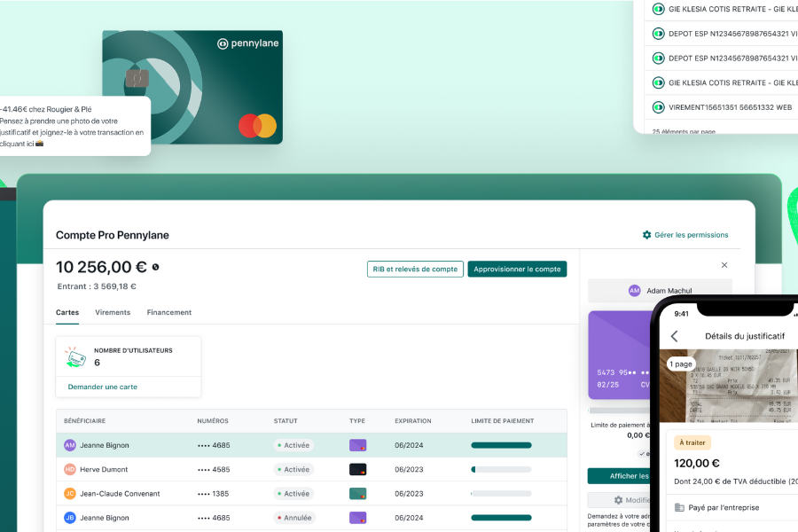Click the gear icon on the Modifier button

click(618, 500)
